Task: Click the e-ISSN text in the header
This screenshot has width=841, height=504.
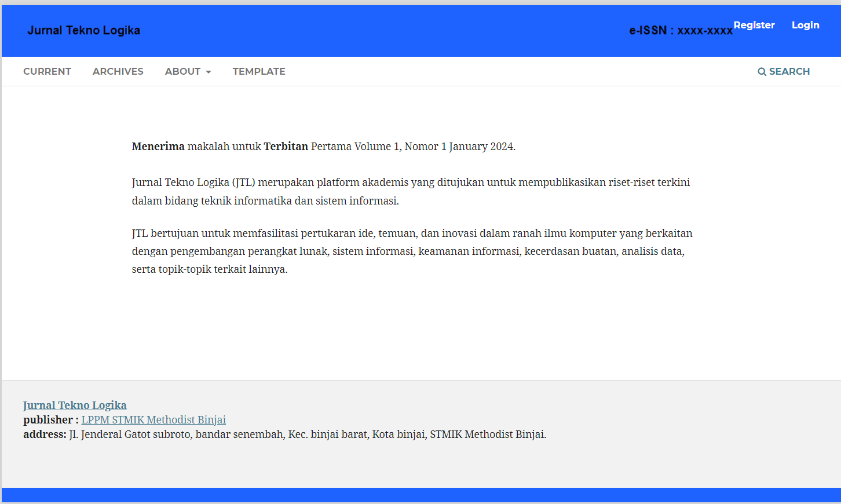Action: click(x=681, y=31)
